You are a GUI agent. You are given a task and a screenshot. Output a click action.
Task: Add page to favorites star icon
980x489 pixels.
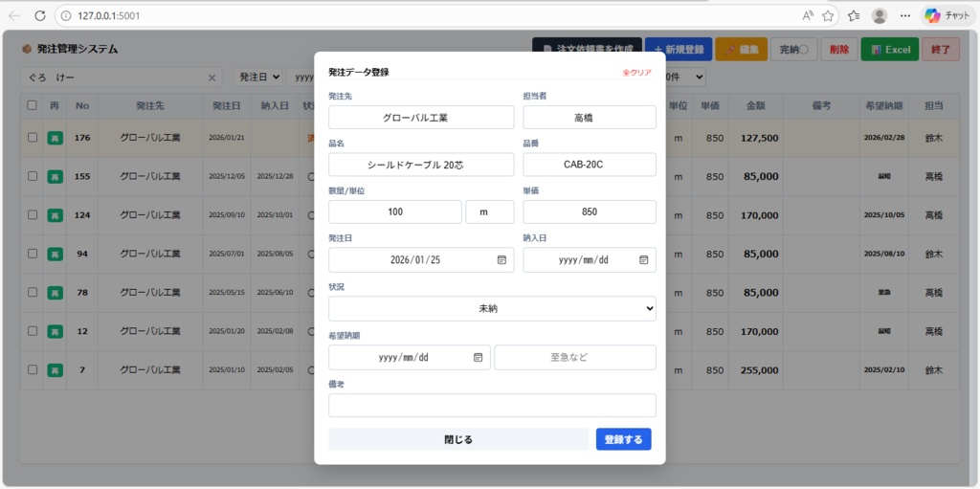click(x=828, y=15)
